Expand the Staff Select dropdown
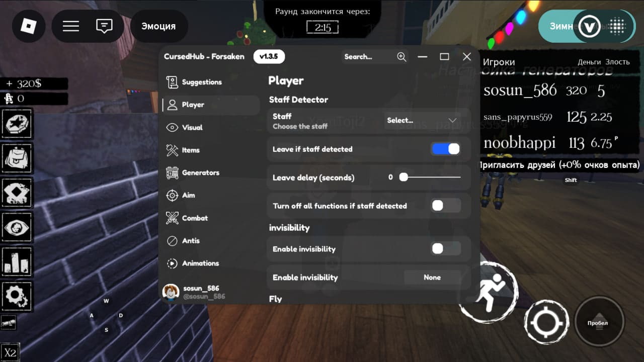This screenshot has height=362, width=644. [422, 120]
